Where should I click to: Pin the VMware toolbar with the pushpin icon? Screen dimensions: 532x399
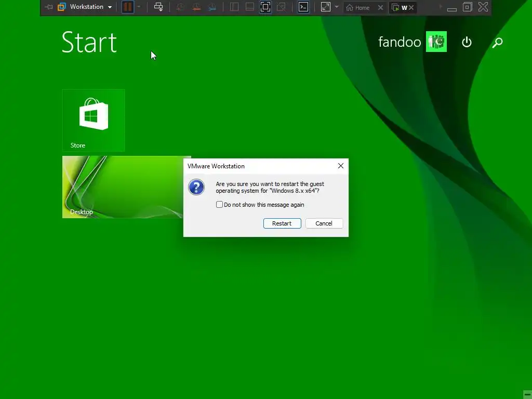(x=49, y=7)
